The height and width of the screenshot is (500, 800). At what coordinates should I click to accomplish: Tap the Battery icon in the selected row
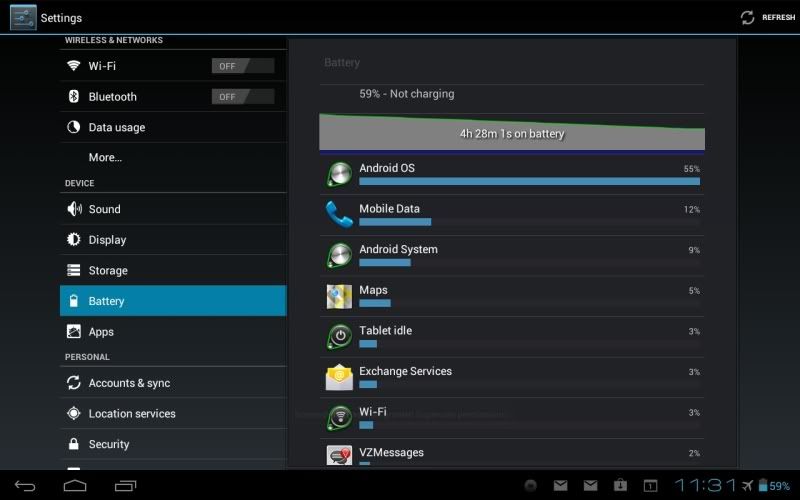click(73, 301)
